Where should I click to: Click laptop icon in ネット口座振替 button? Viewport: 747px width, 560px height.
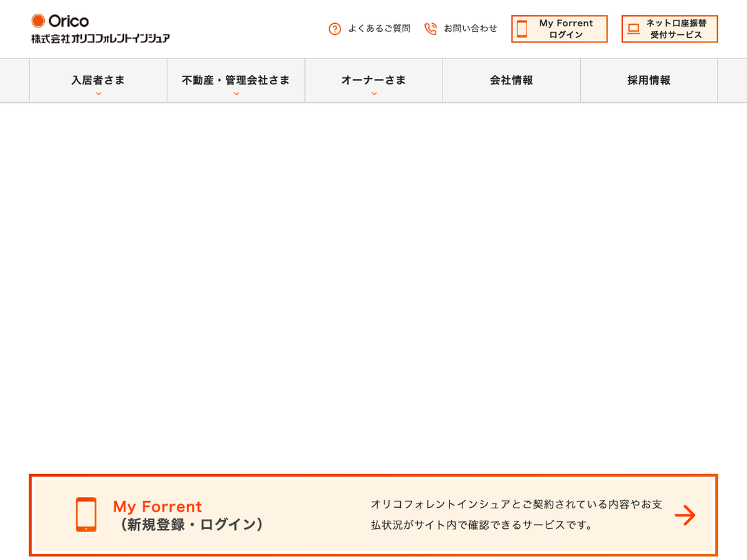634,29
